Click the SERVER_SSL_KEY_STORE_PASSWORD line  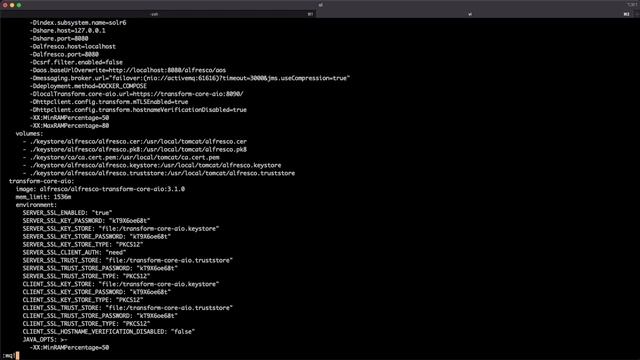click(97, 236)
